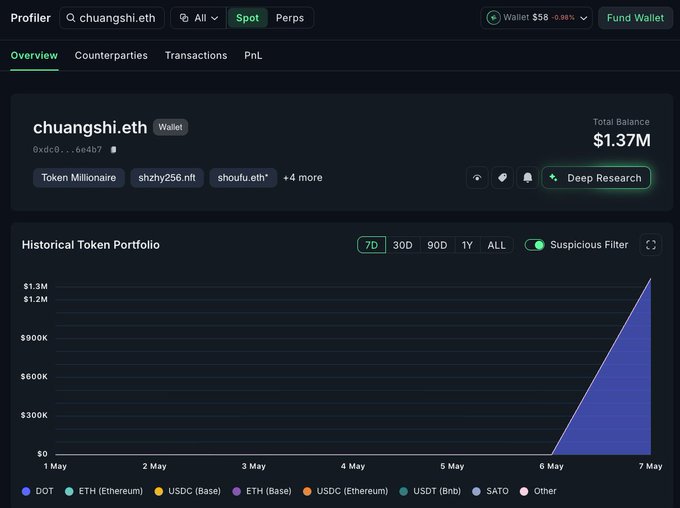680x508 pixels.
Task: Open the Overview tab
Action: click(34, 56)
